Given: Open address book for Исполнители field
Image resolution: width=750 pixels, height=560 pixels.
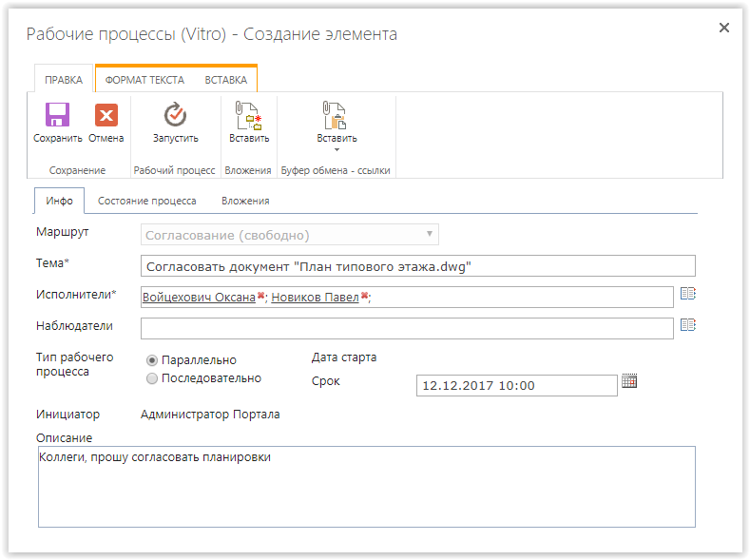Looking at the screenshot, I should click(688, 294).
